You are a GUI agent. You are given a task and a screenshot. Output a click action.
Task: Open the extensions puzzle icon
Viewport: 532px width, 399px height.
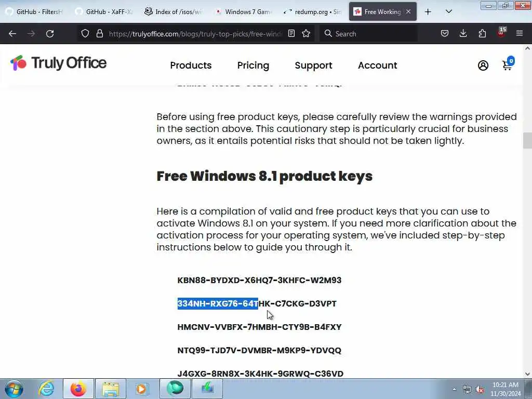pyautogui.click(x=482, y=33)
